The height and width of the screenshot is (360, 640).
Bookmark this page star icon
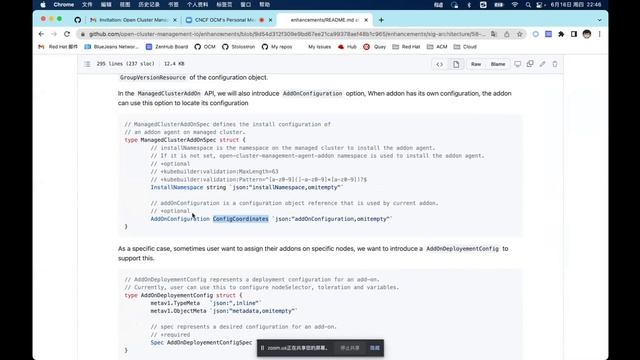pyautogui.click(x=520, y=34)
